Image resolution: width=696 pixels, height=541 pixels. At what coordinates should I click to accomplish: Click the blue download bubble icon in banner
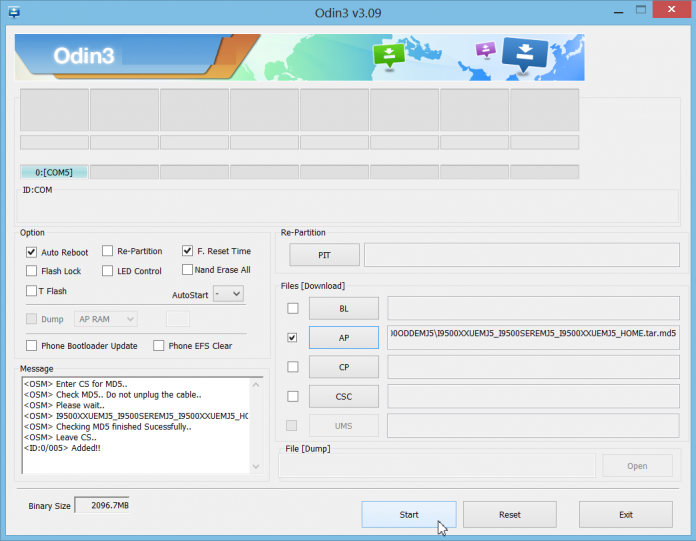(525, 54)
